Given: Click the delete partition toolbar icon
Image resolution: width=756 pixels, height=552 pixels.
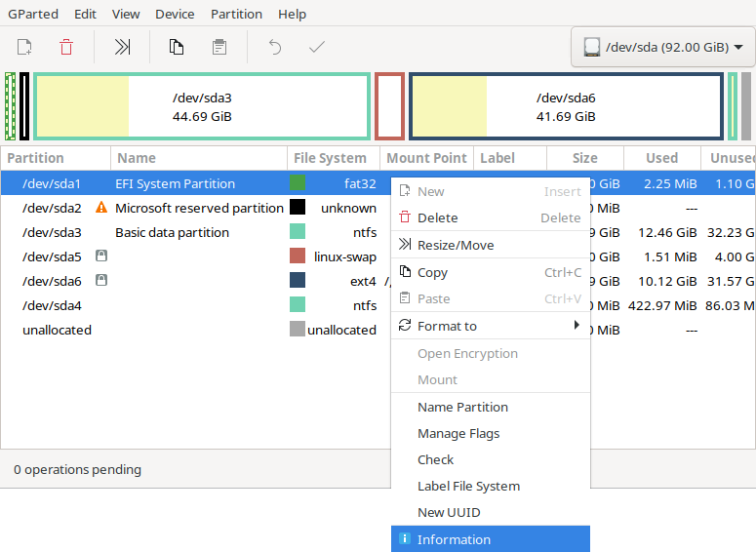Looking at the screenshot, I should click(x=66, y=47).
